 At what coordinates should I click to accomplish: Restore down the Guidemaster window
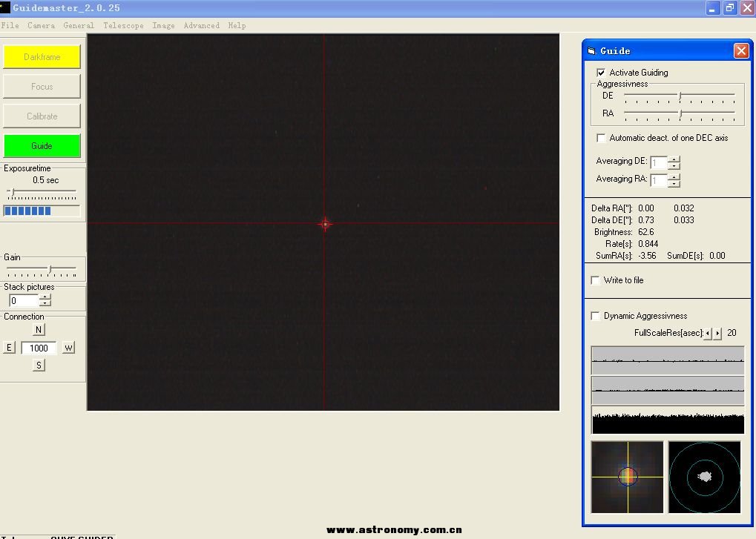(x=730, y=8)
